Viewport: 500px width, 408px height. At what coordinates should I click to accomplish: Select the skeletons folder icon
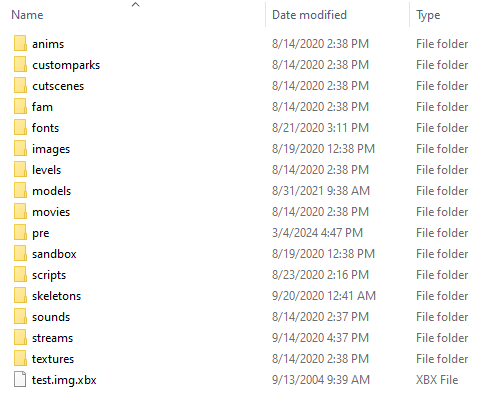20,296
